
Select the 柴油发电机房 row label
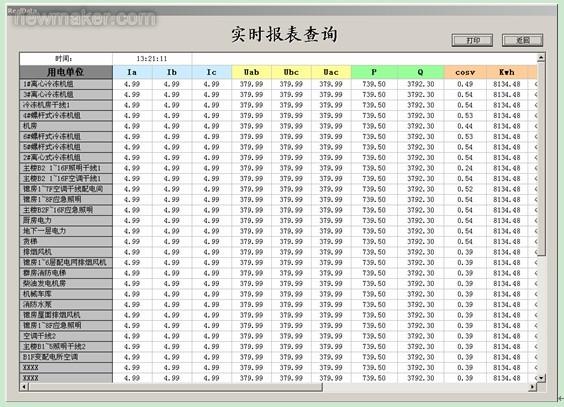pyautogui.click(x=66, y=283)
